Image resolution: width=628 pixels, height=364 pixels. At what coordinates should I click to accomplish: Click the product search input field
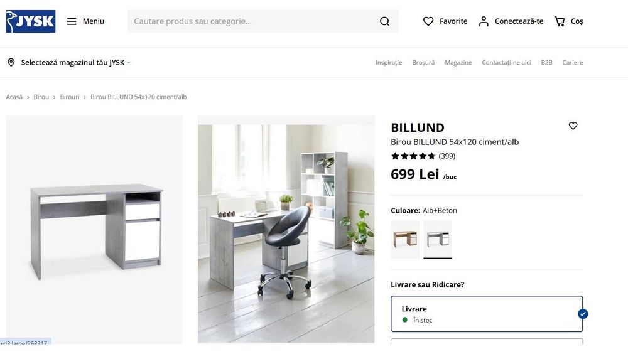pyautogui.click(x=252, y=21)
